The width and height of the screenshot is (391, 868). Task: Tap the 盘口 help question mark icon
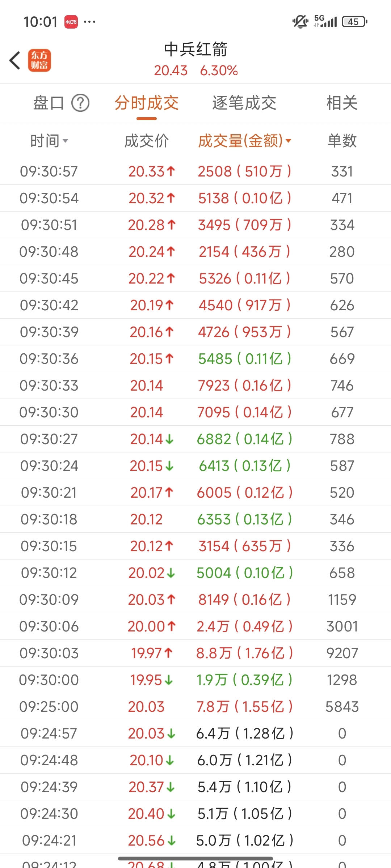(x=80, y=103)
